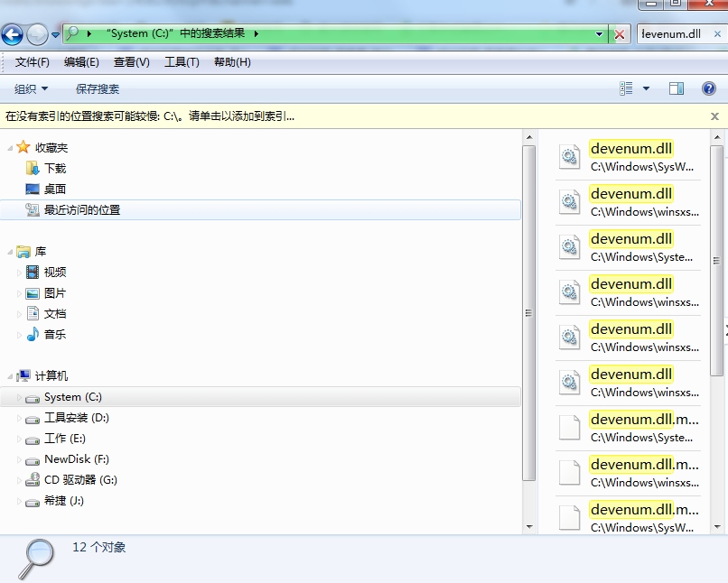Open the 下载 folder
Image resolution: width=728 pixels, height=583 pixels.
click(55, 169)
